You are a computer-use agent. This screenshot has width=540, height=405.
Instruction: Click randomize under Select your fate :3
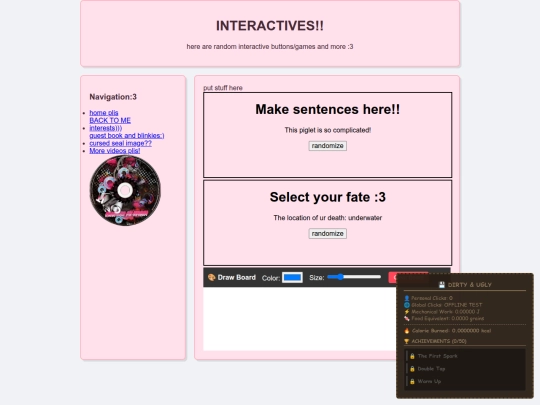point(328,234)
